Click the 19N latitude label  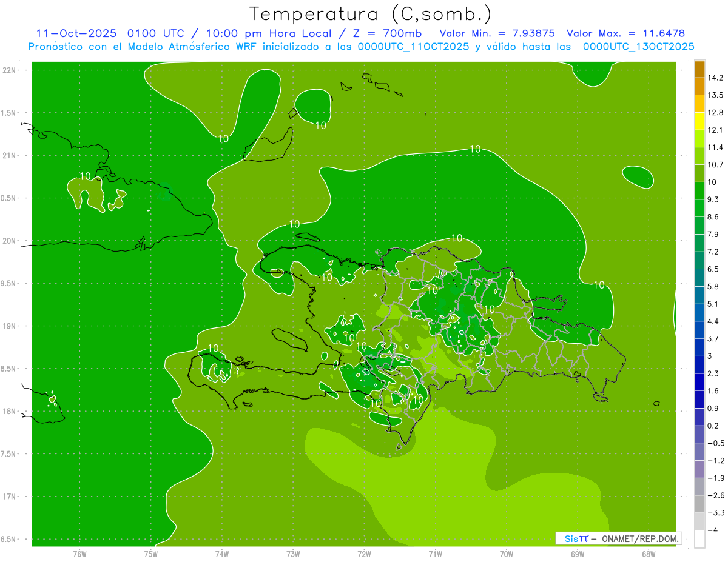click(10, 326)
